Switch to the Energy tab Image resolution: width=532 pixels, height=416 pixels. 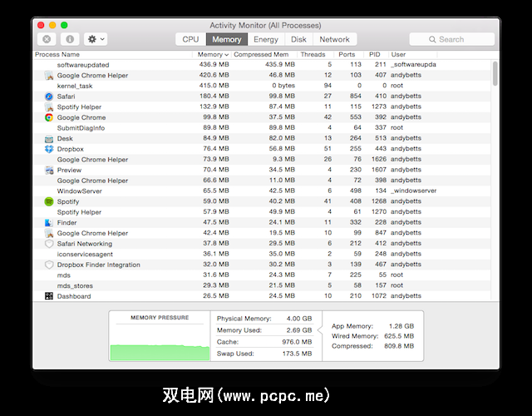click(x=266, y=39)
